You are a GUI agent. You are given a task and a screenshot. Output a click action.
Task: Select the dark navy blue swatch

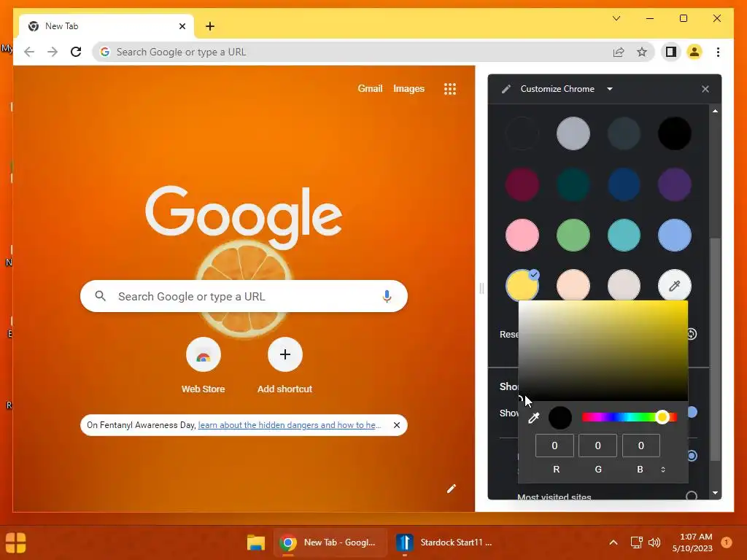coord(624,184)
